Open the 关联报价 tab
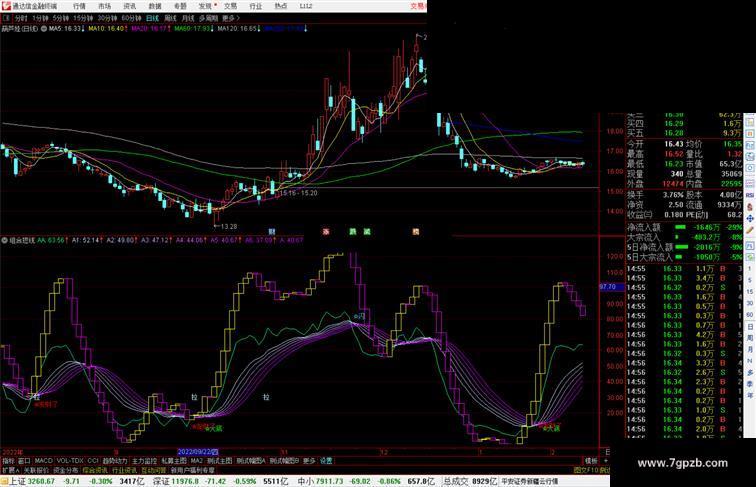Viewport: 756px width, 487px height. [36, 470]
